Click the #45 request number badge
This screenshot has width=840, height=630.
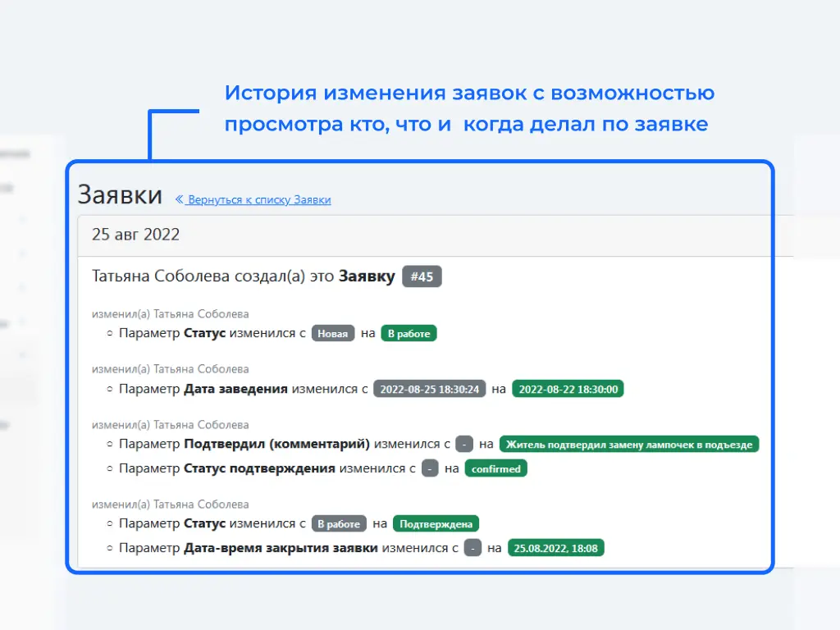[x=422, y=276]
